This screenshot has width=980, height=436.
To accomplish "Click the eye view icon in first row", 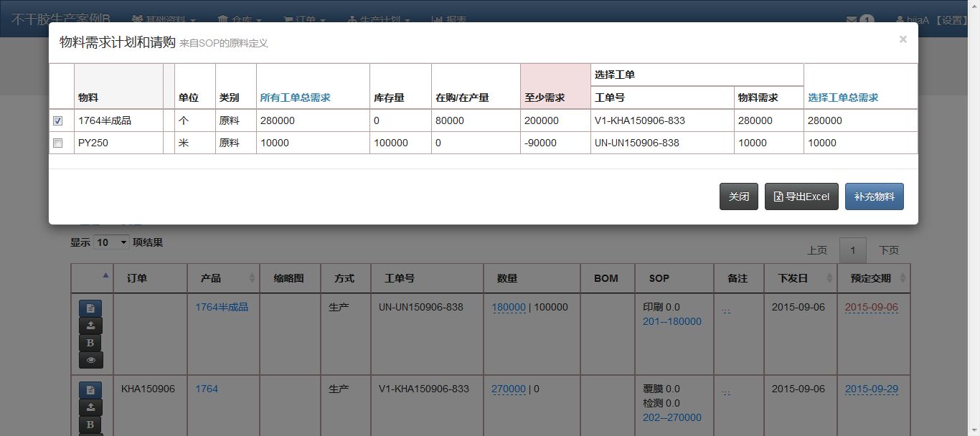I will tap(90, 360).
